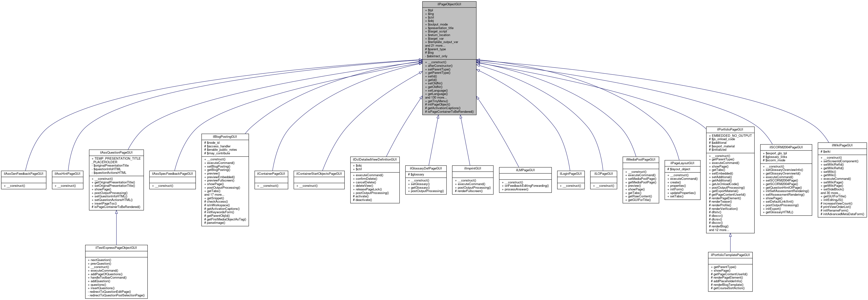Select the initPageObject() method entry
The image size is (868, 300).
pyautogui.click(x=438, y=104)
